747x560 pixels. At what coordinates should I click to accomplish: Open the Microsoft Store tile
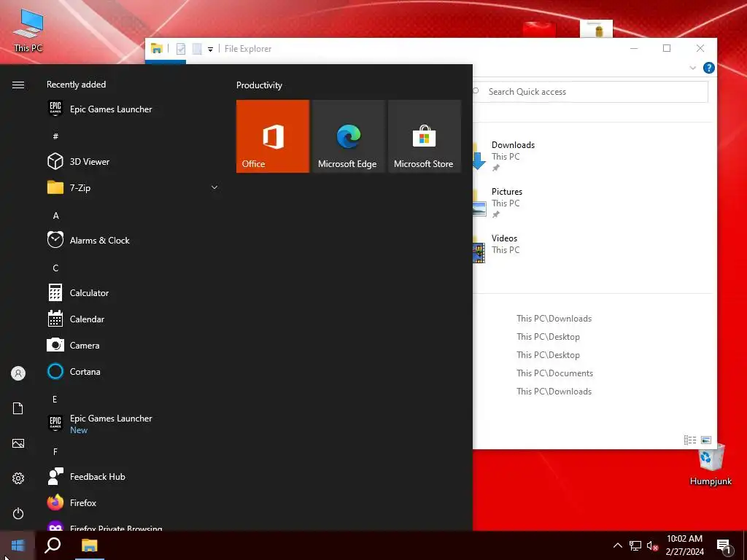pos(425,136)
